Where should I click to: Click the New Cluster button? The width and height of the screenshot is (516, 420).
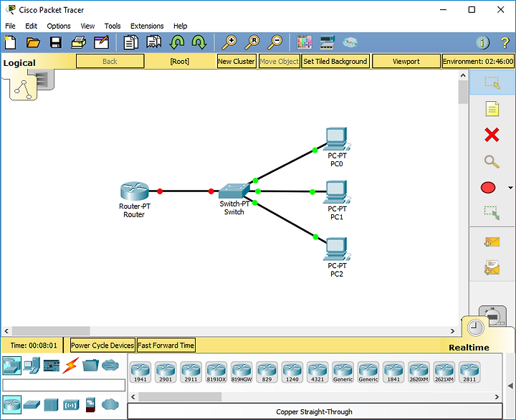pos(236,61)
